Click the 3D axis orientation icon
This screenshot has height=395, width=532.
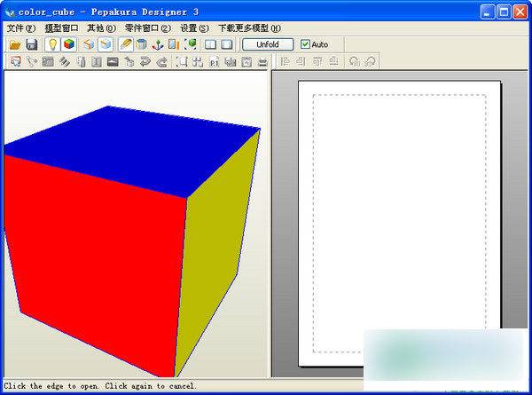click(x=158, y=44)
